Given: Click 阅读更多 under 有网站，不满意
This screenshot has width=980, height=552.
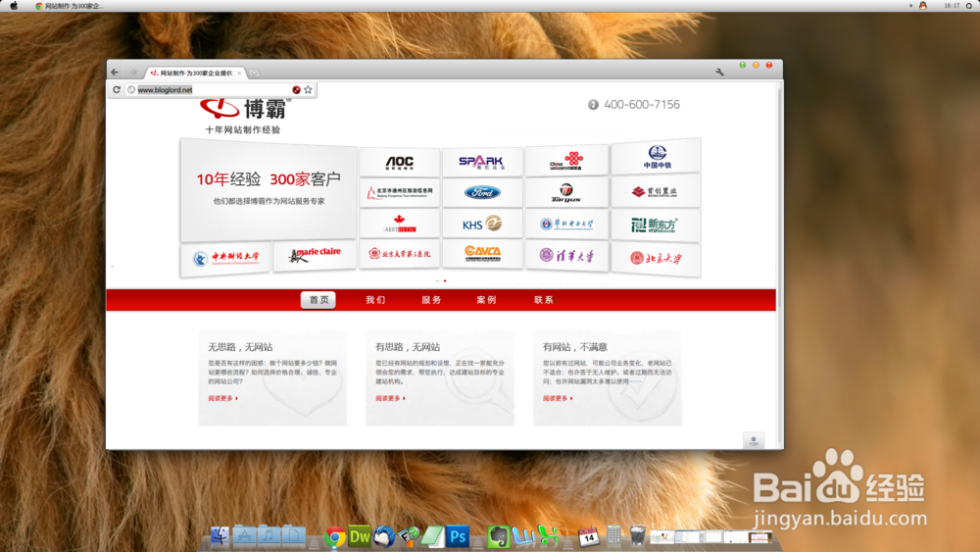Looking at the screenshot, I should (558, 398).
